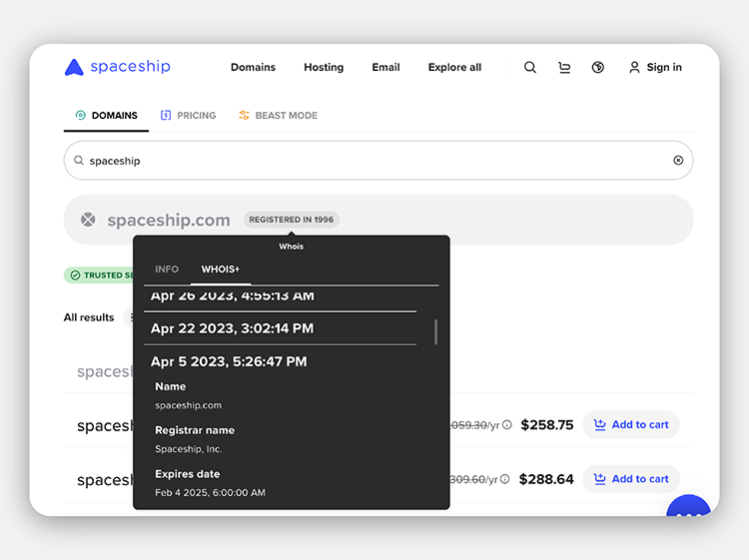Click the All results filter label
The image size is (749, 560).
pos(89,317)
